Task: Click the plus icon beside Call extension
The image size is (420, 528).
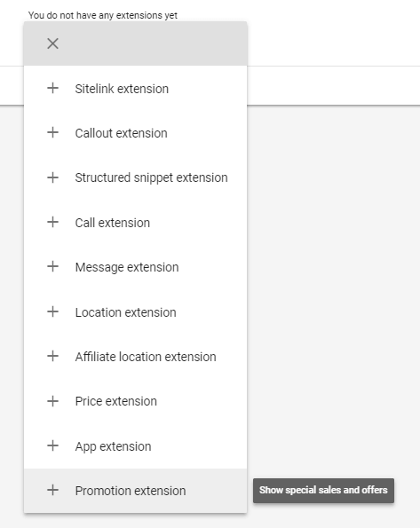Action: 52,222
